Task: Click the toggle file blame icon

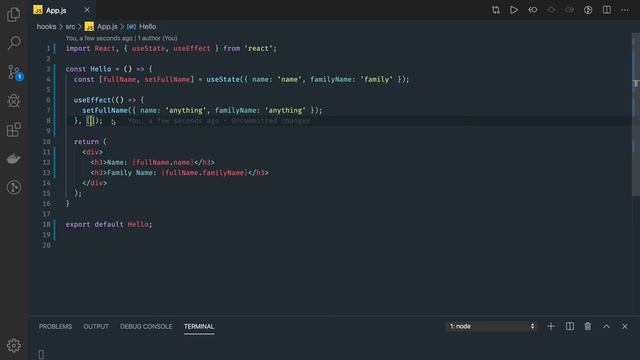Action: pos(588,10)
